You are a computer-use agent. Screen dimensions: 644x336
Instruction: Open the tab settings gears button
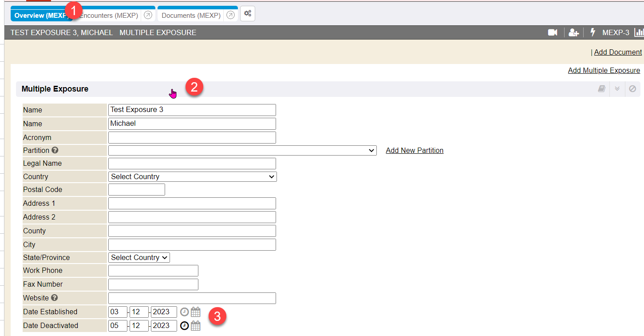coord(248,14)
